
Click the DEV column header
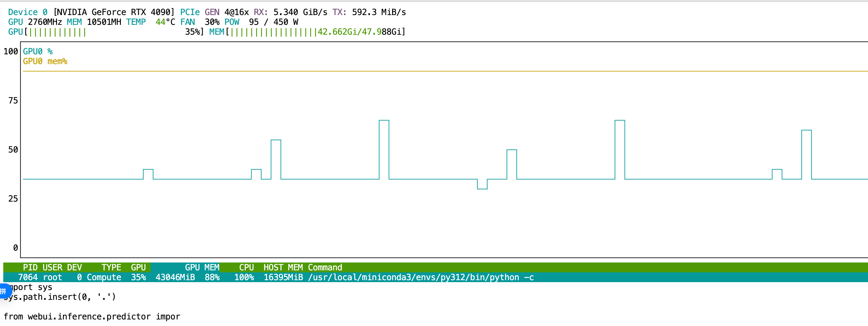pyautogui.click(x=74, y=267)
